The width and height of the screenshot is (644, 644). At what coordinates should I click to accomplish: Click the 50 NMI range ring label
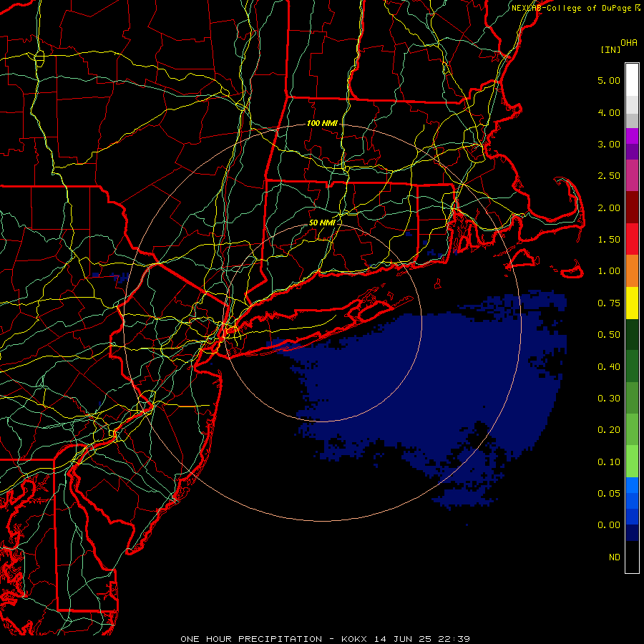pos(322,223)
